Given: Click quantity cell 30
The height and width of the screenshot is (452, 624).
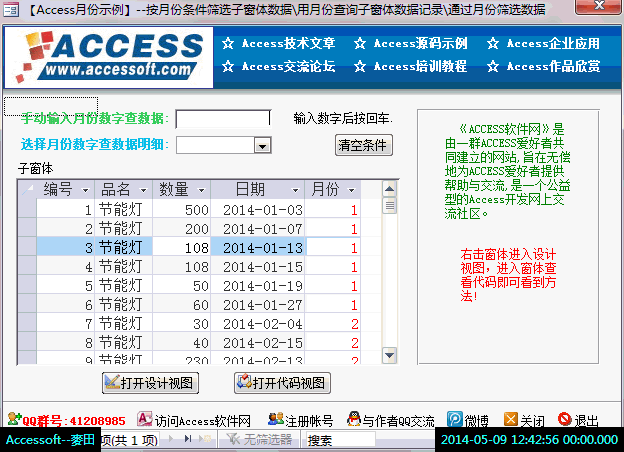Looking at the screenshot, I should 182,323.
